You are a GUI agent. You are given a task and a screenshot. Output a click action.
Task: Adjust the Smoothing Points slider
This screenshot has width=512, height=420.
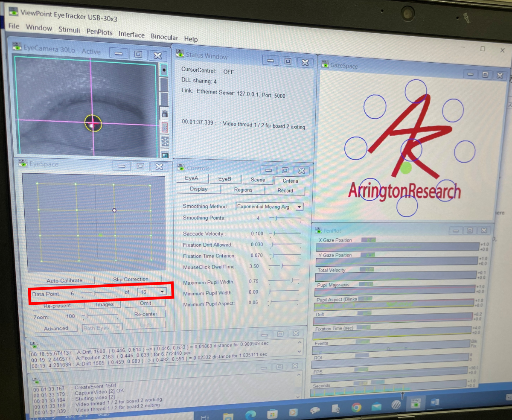(x=285, y=219)
